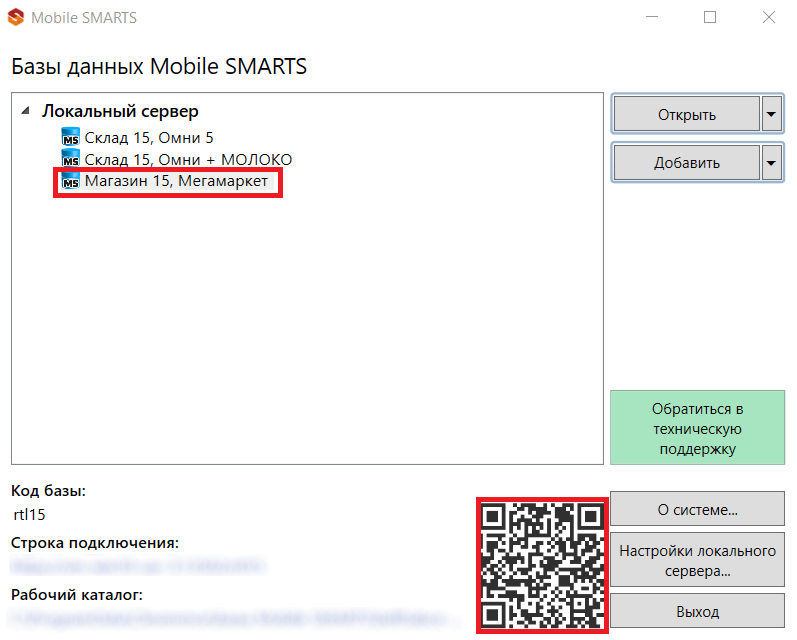Click database icon next to Склад 15, Омни 5
The image size is (797, 640).
(71, 137)
